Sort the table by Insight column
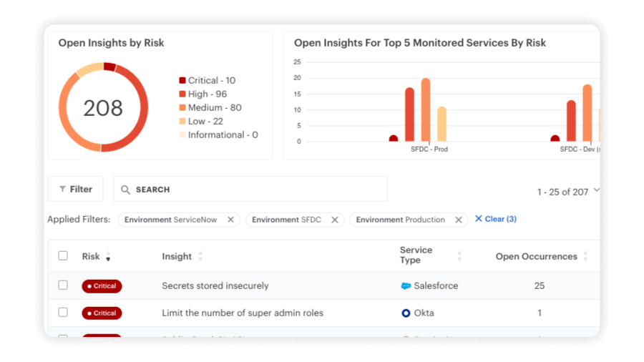The image size is (644, 362). [x=200, y=257]
